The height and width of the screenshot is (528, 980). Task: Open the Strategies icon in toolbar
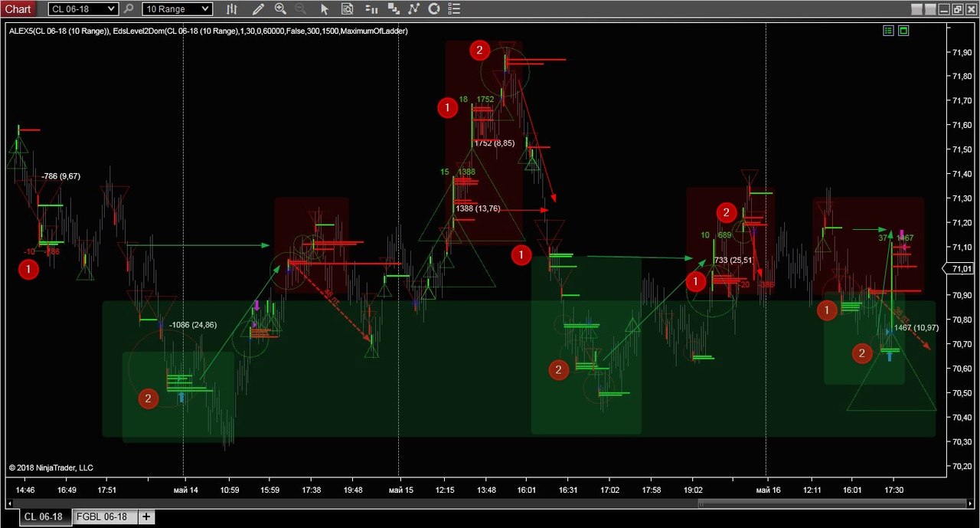[434, 9]
